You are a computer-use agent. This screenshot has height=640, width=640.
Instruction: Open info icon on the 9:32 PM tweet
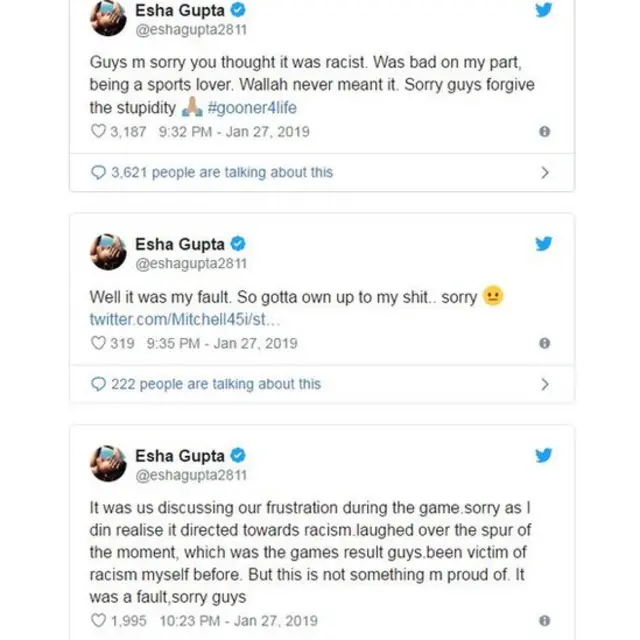coord(544,131)
